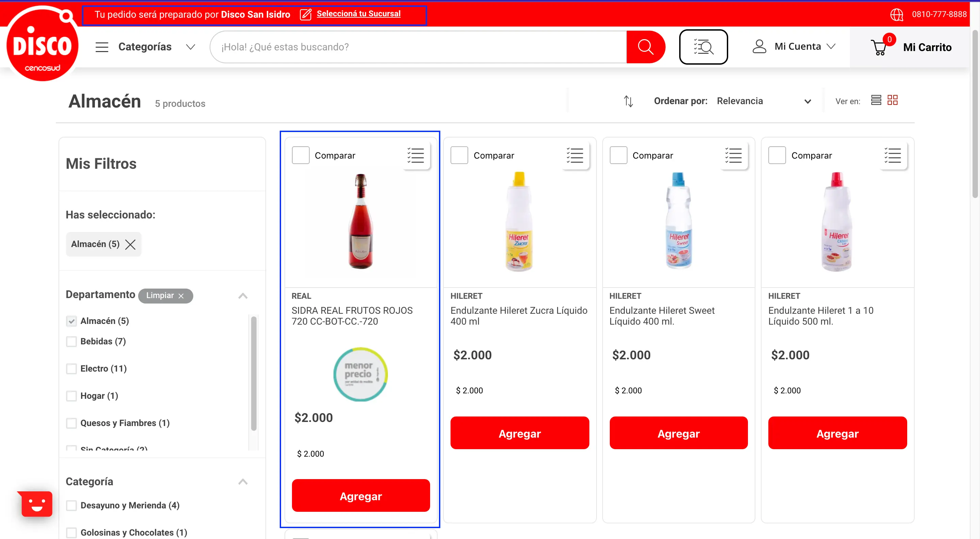980x539 pixels.
Task: Switch to list view icon next to Ver en
Action: [x=876, y=100]
